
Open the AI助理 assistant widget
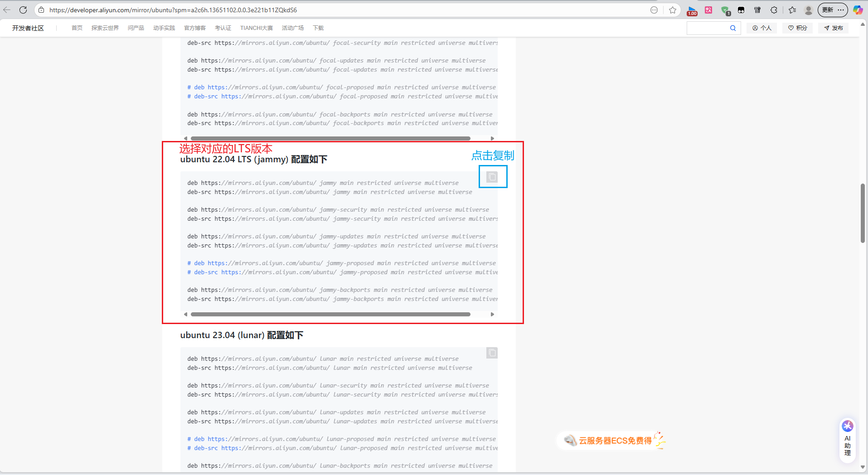(x=848, y=440)
